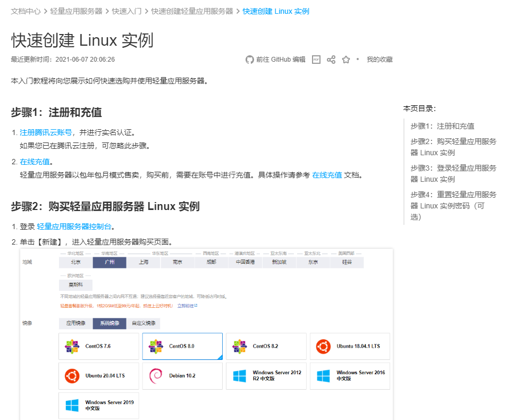Screen dimensions: 506x420
Task: Click the 本页目录 label
Action: coord(419,109)
